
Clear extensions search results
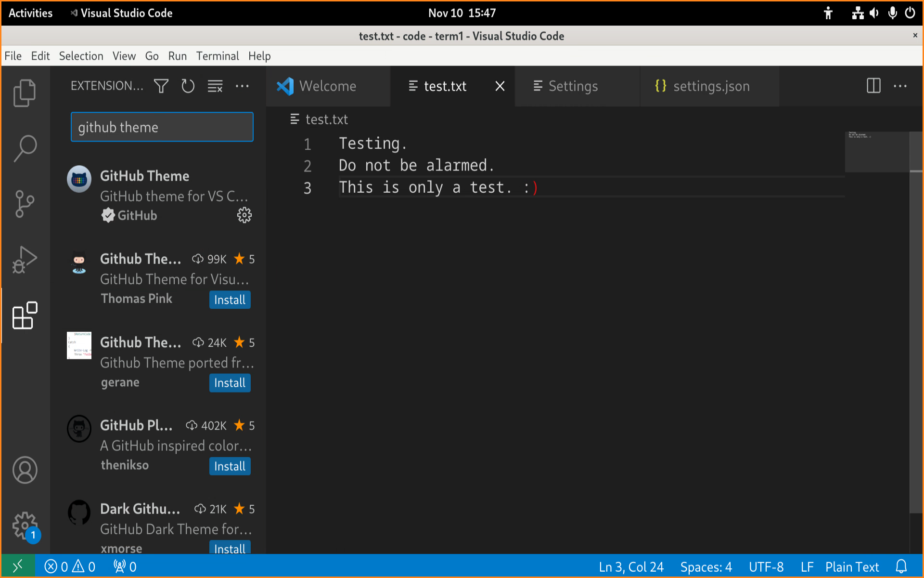[x=215, y=86]
